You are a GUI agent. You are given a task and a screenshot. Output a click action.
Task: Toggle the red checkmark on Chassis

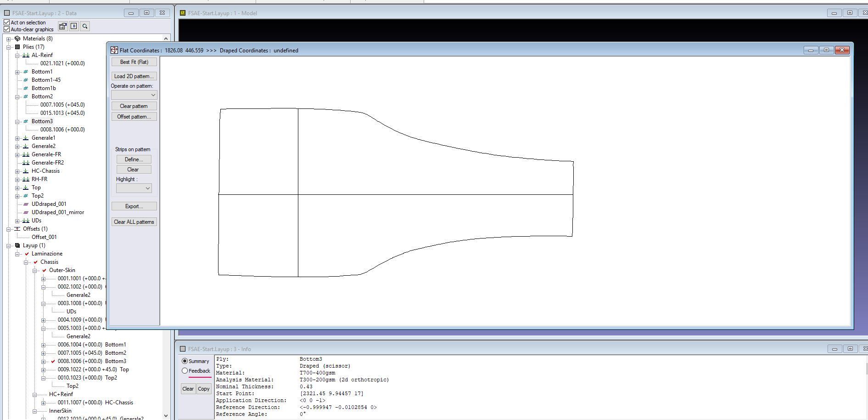click(35, 262)
